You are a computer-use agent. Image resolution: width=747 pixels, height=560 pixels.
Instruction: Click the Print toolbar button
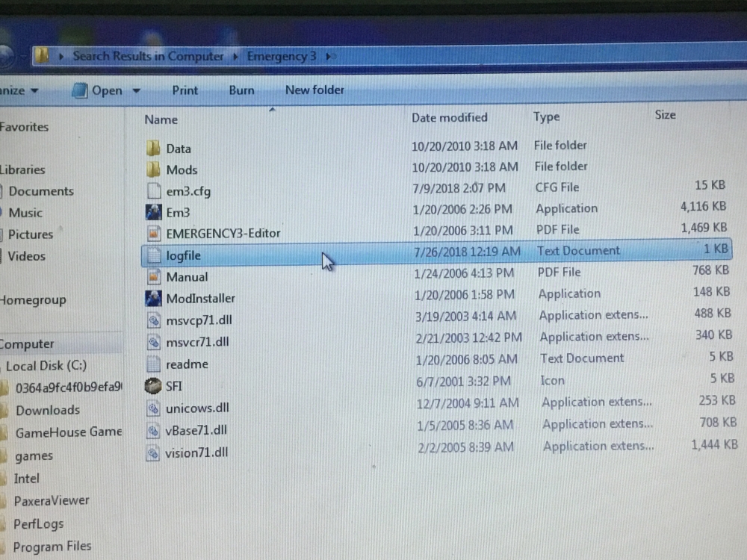point(185,90)
